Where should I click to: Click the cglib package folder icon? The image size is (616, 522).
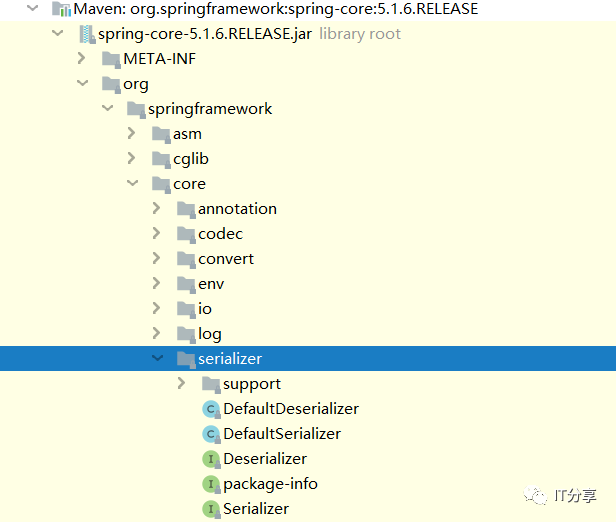pyautogui.click(x=161, y=159)
